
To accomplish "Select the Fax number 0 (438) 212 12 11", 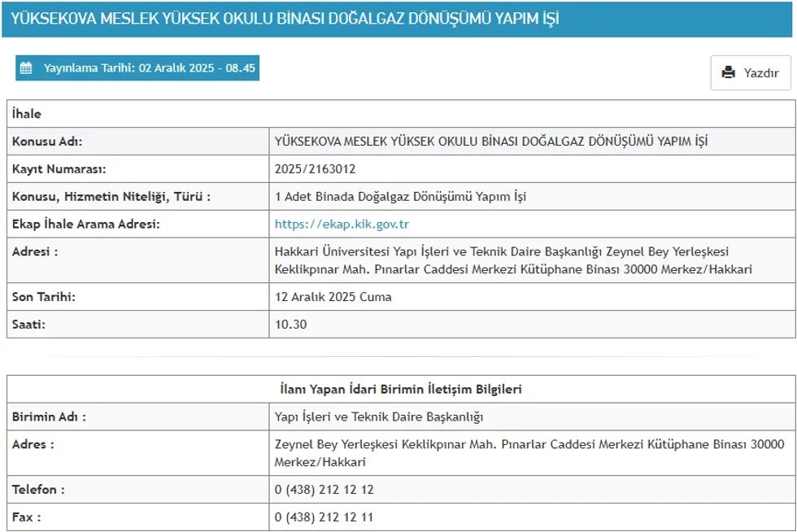I will tap(324, 518).
